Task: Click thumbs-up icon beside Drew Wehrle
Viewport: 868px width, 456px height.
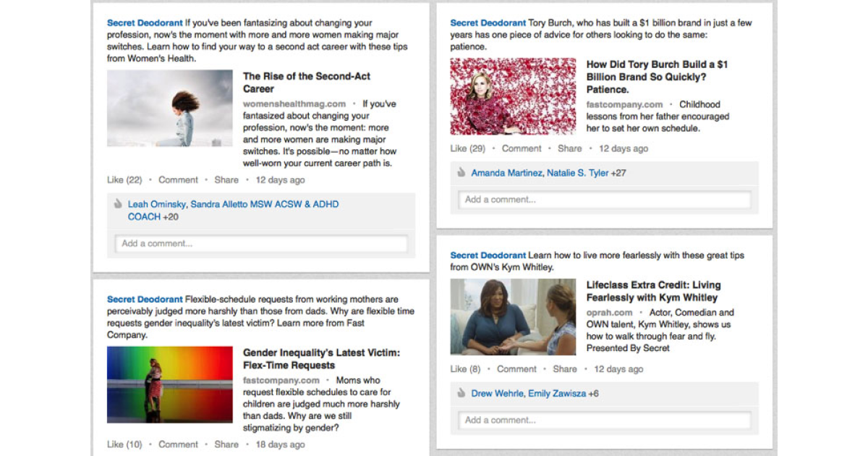Action: 461,393
